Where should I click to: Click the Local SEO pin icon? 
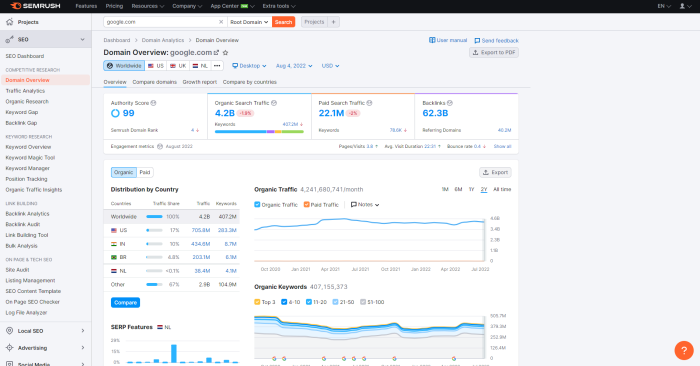point(9,331)
